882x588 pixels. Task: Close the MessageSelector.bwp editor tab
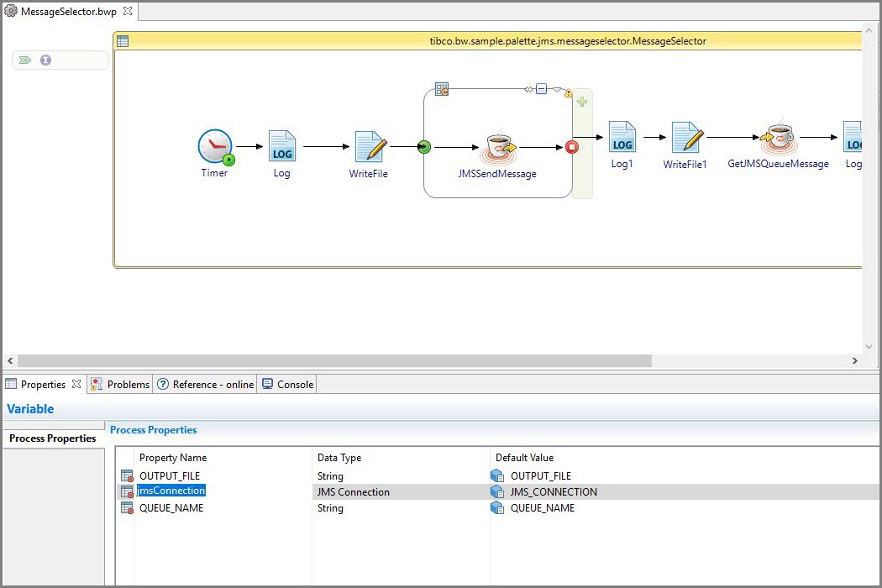click(x=128, y=11)
